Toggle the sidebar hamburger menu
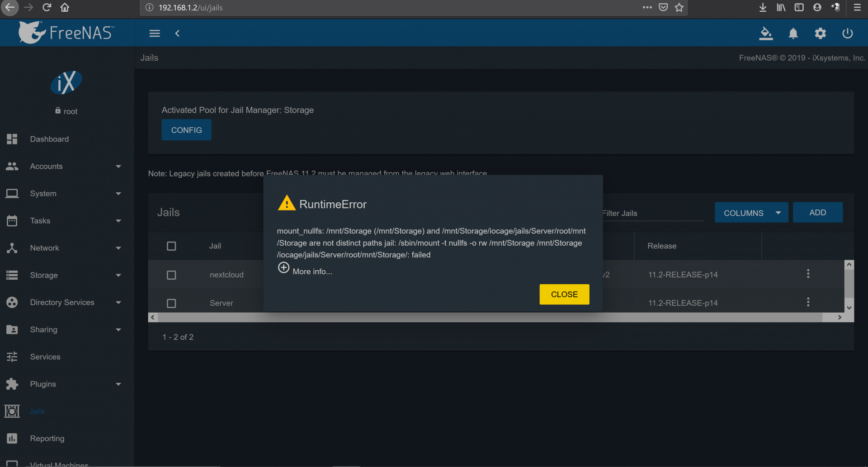The height and width of the screenshot is (467, 868). coord(155,33)
